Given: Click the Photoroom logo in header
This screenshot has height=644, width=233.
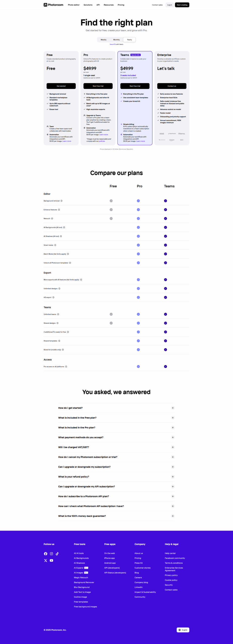Looking at the screenshot, I should [x=53, y=5].
